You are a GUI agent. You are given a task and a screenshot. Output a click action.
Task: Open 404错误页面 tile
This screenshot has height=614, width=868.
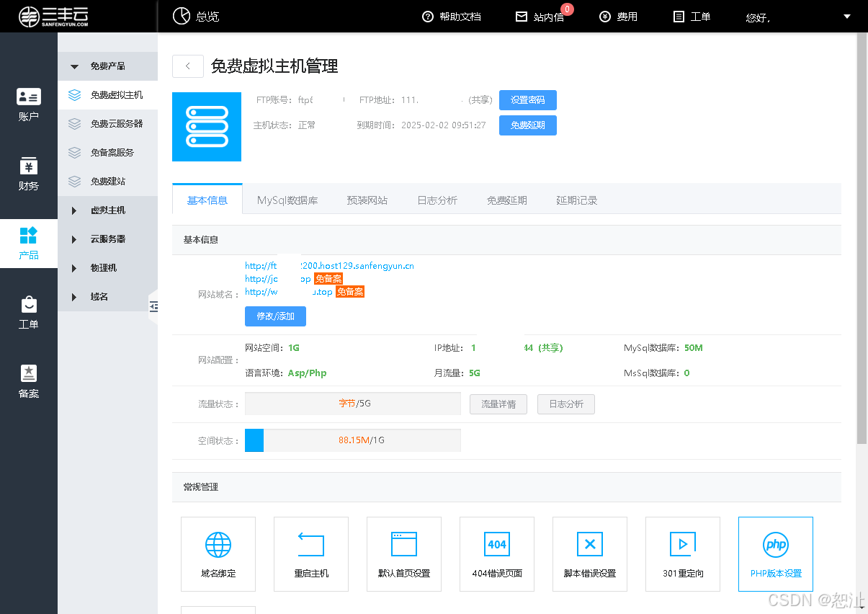[497, 554]
